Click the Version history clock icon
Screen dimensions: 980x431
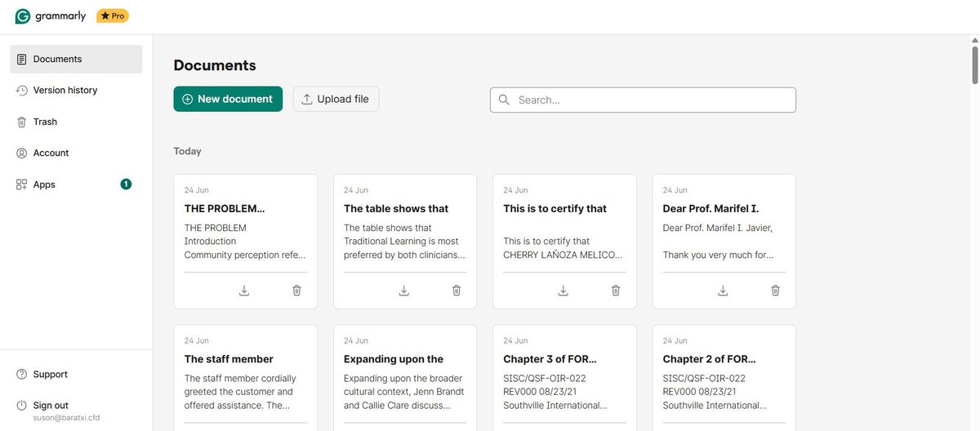[21, 90]
